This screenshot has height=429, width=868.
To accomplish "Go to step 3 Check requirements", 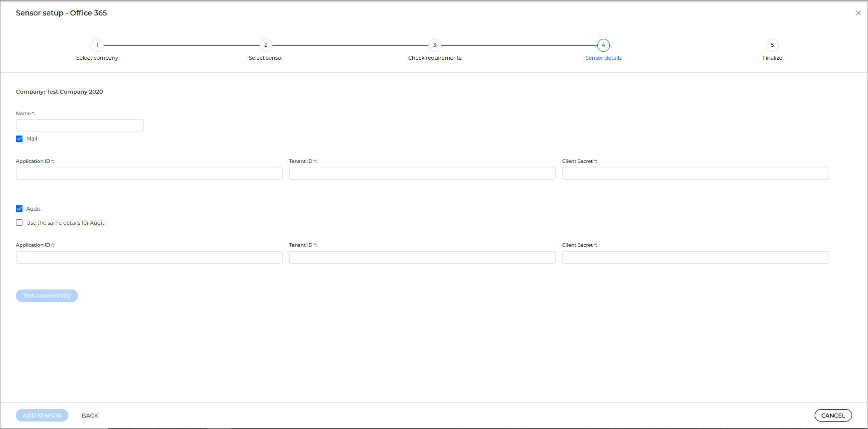I will [435, 45].
